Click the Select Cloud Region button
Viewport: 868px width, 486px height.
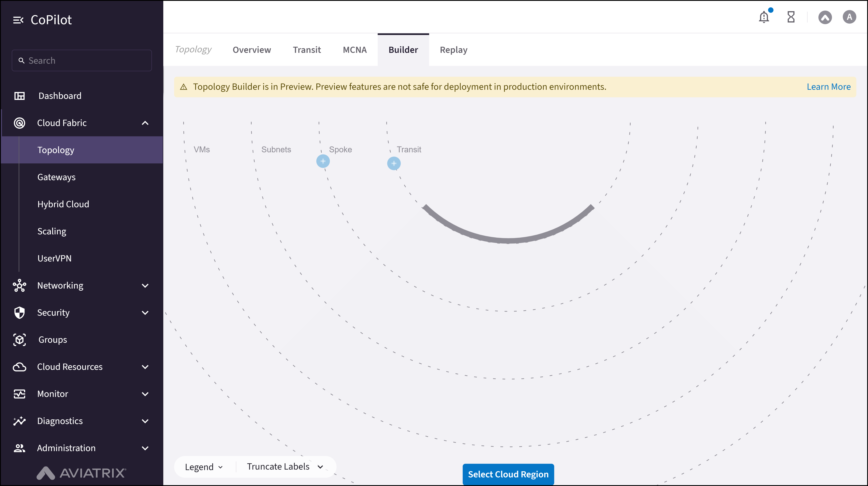pyautogui.click(x=508, y=474)
